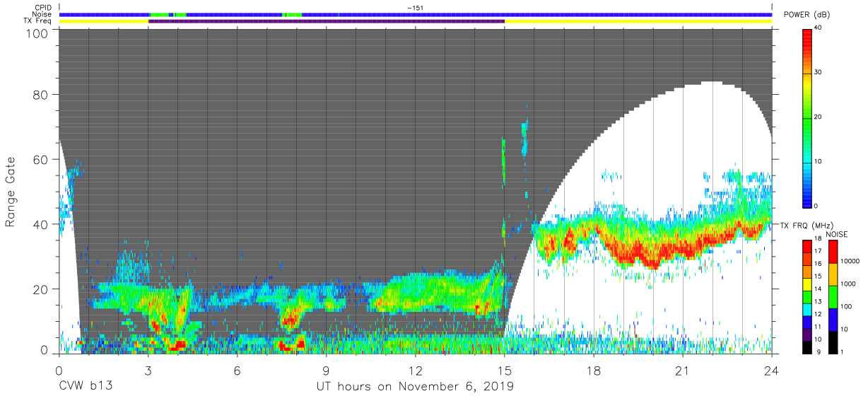Select the -151 CPID value
The height and width of the screenshot is (401, 868).
pyautogui.click(x=416, y=8)
